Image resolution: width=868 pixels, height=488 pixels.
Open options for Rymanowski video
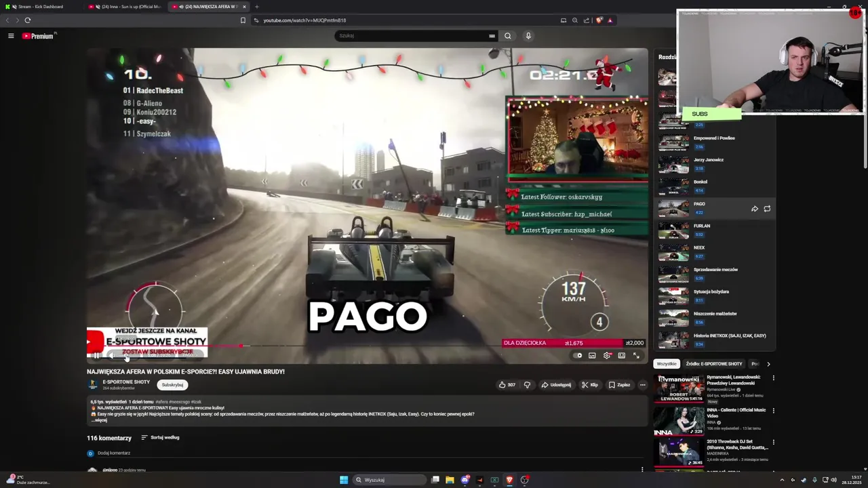click(773, 378)
